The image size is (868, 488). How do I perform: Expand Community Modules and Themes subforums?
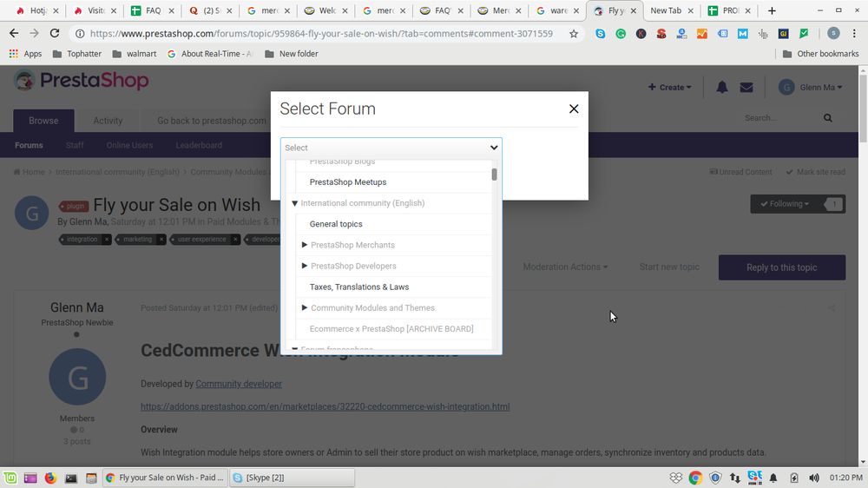pyautogui.click(x=305, y=308)
